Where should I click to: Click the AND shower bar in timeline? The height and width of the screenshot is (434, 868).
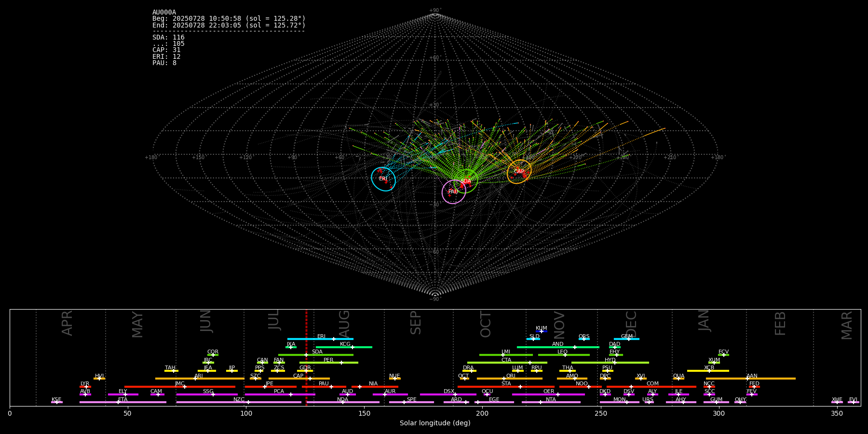[x=558, y=347]
